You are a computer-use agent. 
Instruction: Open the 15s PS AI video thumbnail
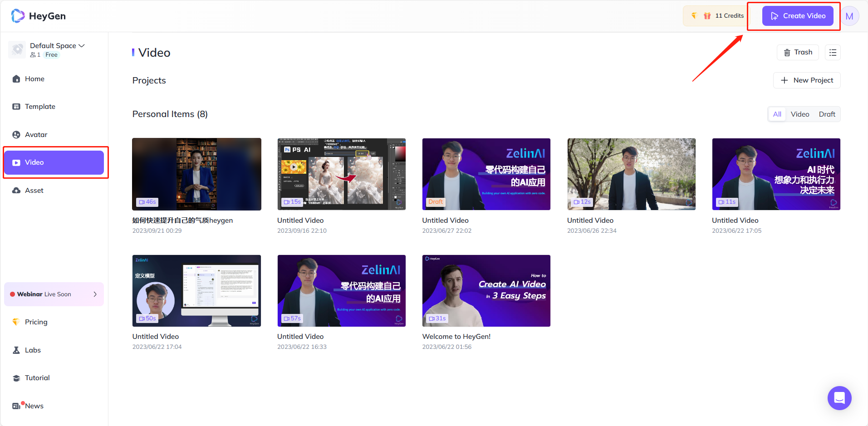[342, 174]
